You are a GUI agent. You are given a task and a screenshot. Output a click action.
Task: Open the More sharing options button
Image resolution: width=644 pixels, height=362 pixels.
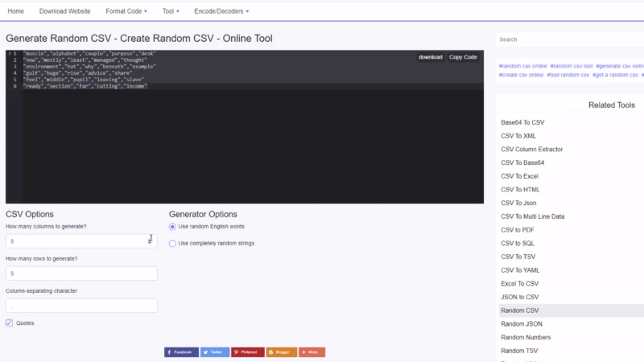[x=312, y=352]
